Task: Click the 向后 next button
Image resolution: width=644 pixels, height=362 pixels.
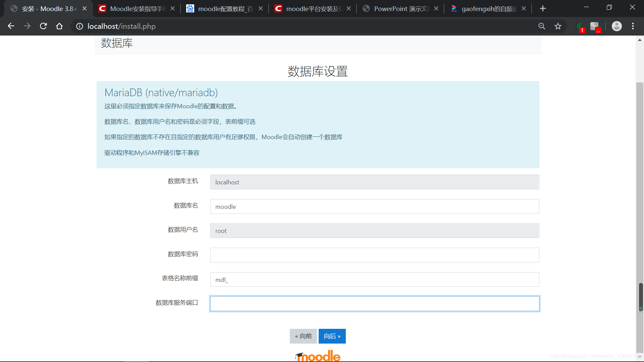Action: [332, 336]
